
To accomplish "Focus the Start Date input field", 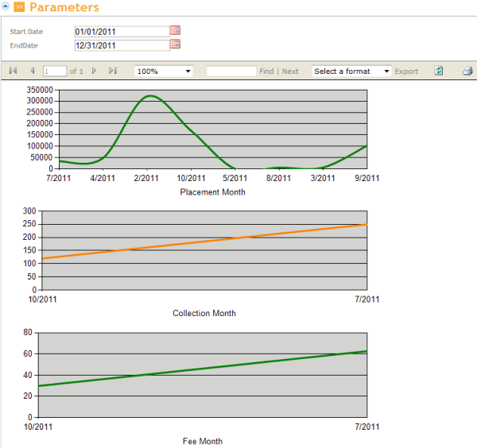I will (x=121, y=32).
